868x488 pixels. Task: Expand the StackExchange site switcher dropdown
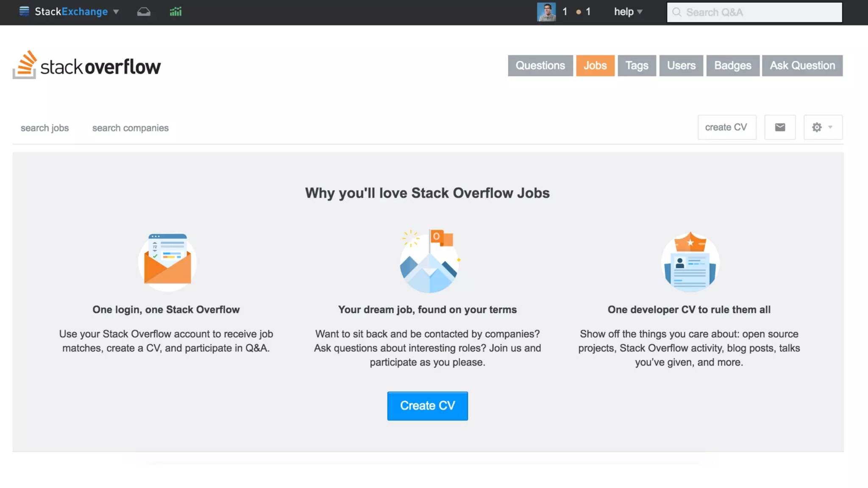click(x=116, y=12)
